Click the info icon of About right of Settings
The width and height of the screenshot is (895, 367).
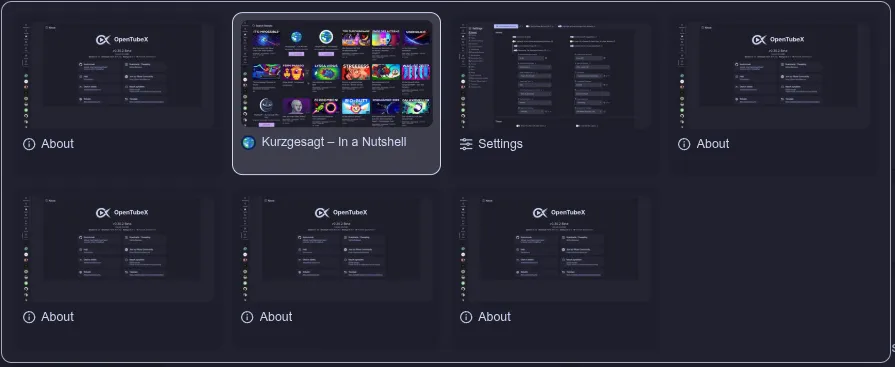(684, 144)
